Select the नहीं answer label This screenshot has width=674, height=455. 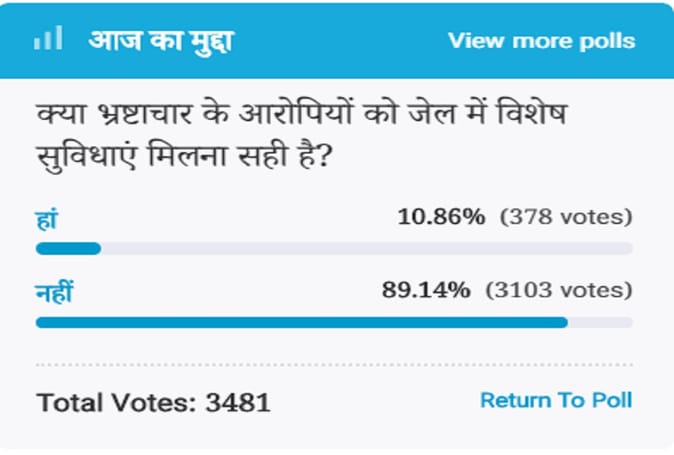pos(54,292)
